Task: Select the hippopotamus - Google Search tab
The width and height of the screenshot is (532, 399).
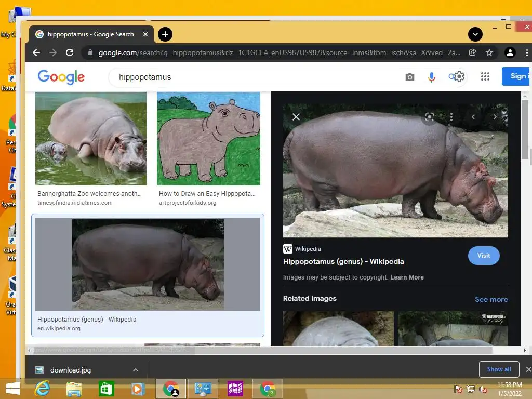Action: [91, 34]
